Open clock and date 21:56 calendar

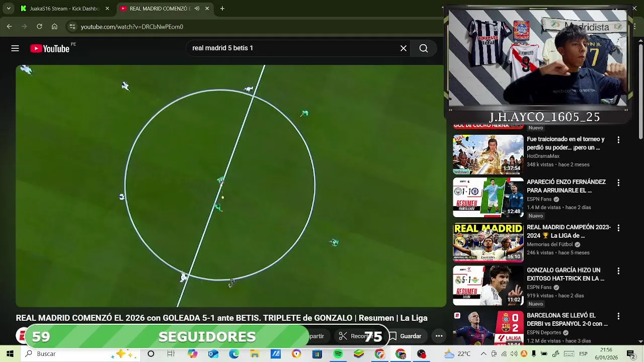(x=606, y=354)
